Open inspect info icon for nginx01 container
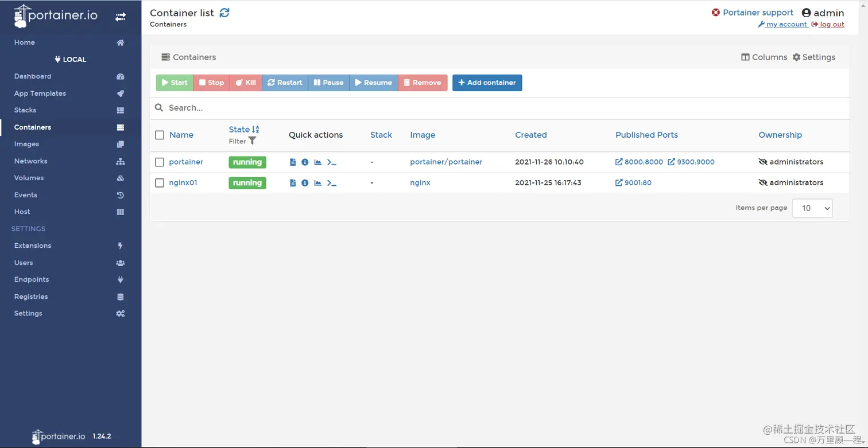Image resolution: width=868 pixels, height=448 pixels. (x=305, y=183)
